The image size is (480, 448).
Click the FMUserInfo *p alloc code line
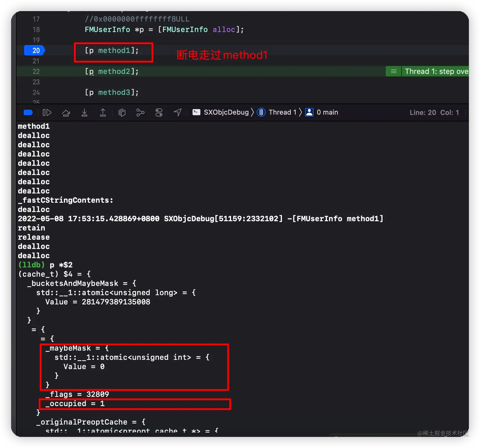(164, 30)
